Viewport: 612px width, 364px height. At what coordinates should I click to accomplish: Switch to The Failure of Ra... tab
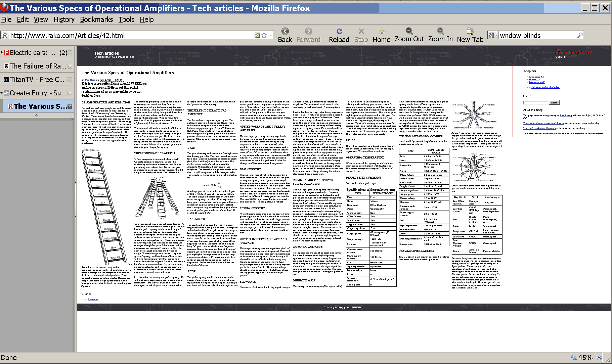pos(37,66)
